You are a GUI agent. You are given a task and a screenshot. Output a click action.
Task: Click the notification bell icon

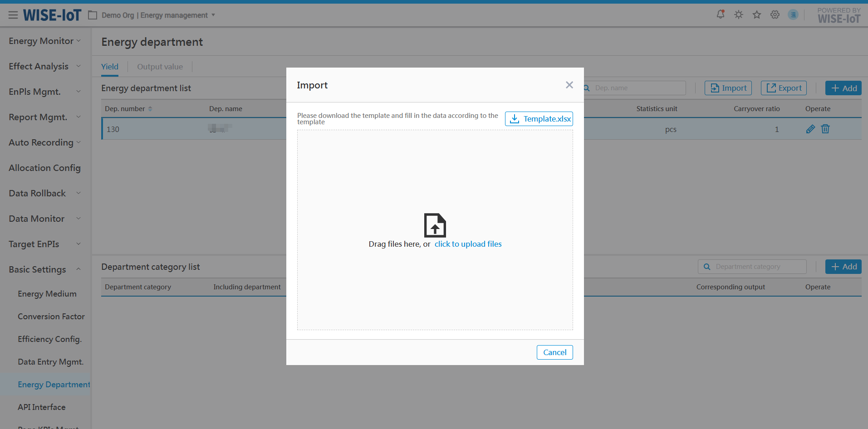720,15
